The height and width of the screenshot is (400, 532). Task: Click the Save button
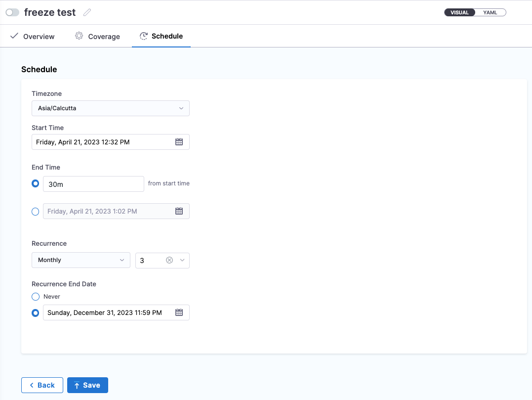[87, 385]
